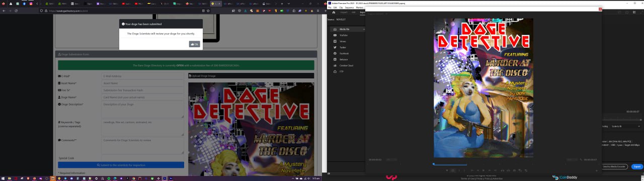The image size is (644, 181).
Task: Click the Premiere Home icon
Action: 334,12
